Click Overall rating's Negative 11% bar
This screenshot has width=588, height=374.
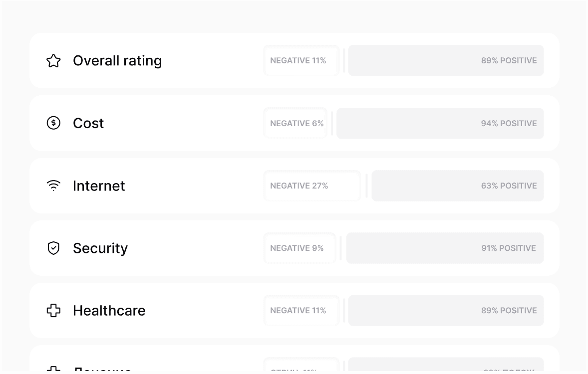pos(301,61)
